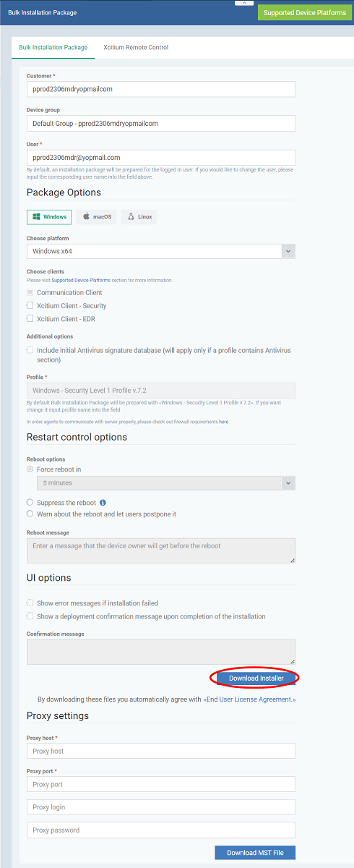Screen dimensions: 354x868
Task: Select the Linux penguin icon button
Action: 139,216
